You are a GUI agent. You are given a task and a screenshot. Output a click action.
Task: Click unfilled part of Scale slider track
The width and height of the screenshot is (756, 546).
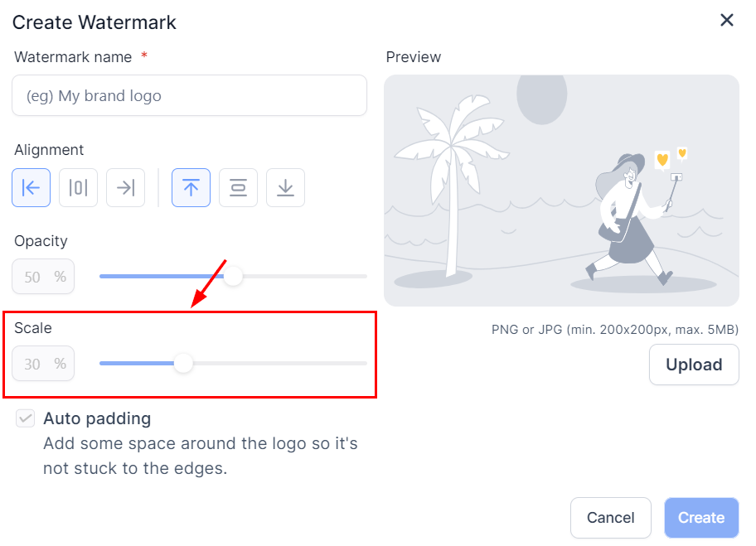[x=279, y=363]
